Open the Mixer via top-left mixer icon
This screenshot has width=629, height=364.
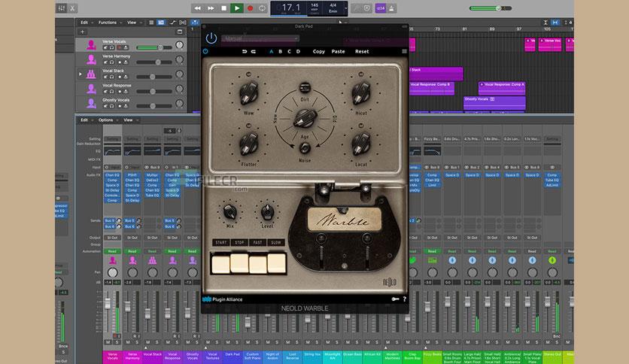(62, 8)
